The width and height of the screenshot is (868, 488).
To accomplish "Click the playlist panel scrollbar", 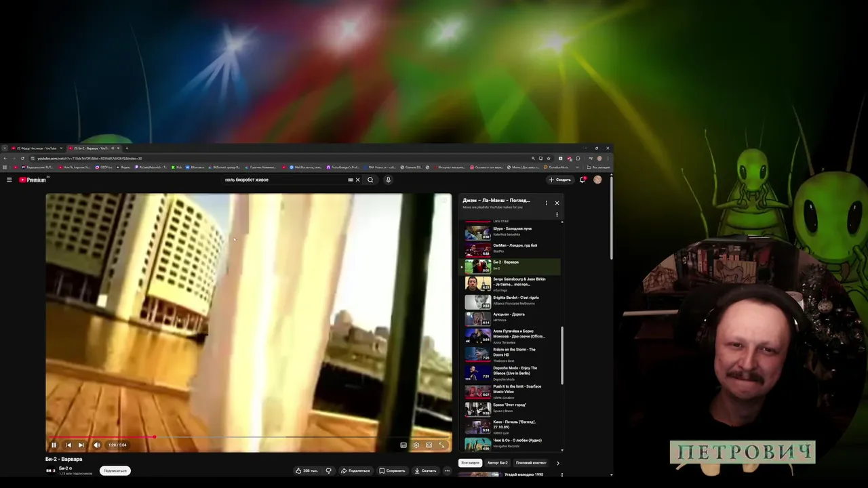I will (562, 356).
